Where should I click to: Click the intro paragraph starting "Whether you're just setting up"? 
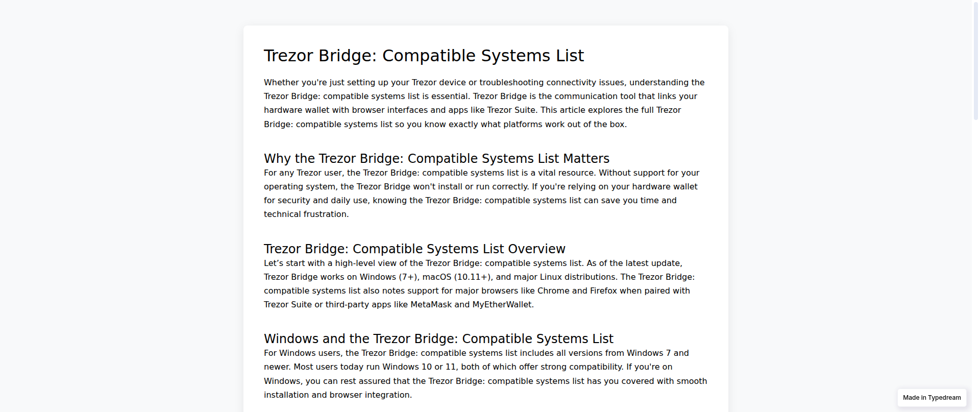point(485,103)
